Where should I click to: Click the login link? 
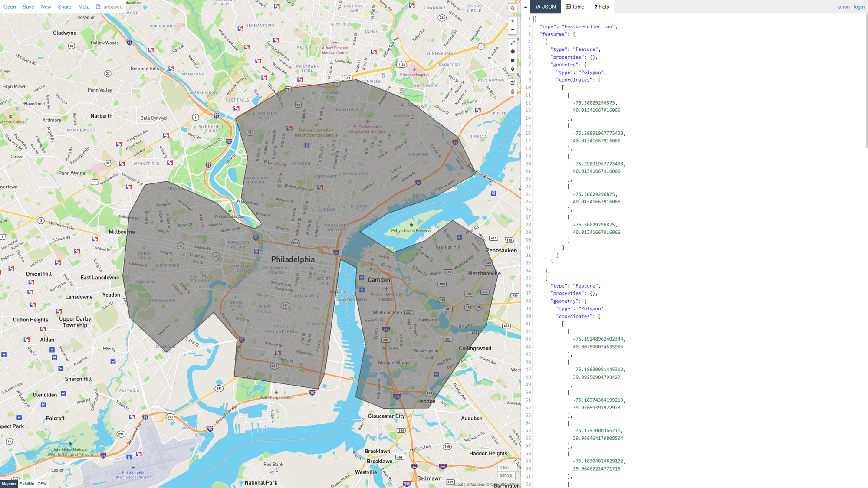click(859, 7)
